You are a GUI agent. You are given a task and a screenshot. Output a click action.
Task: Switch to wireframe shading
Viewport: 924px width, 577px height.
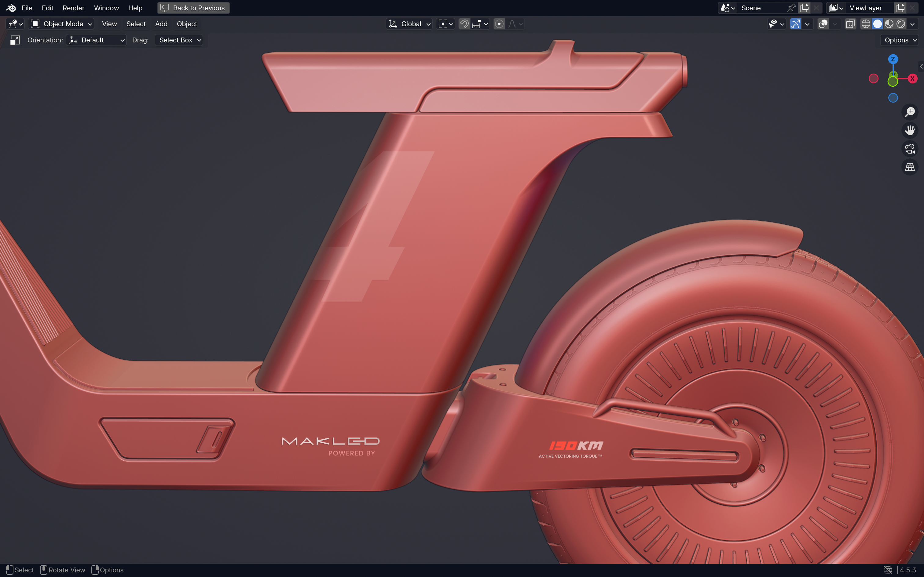[x=866, y=24]
